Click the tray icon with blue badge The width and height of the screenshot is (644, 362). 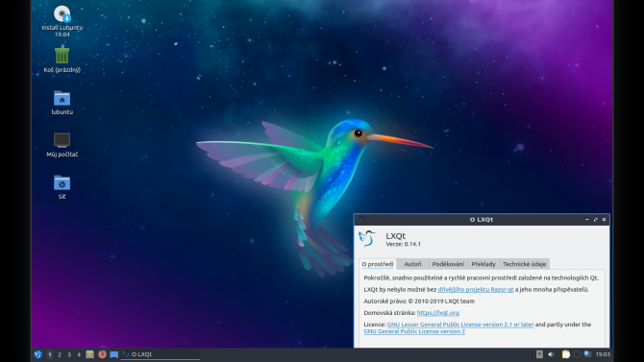(587, 354)
